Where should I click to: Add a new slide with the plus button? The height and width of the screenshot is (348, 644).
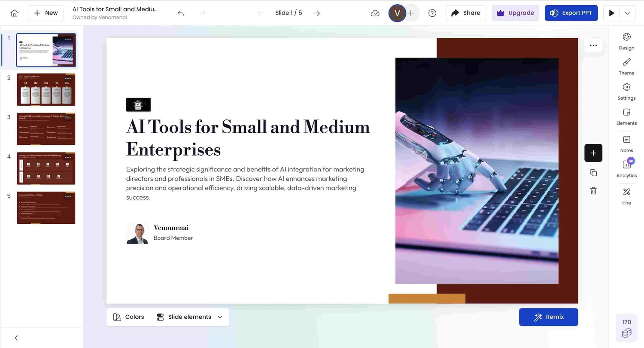tap(593, 153)
